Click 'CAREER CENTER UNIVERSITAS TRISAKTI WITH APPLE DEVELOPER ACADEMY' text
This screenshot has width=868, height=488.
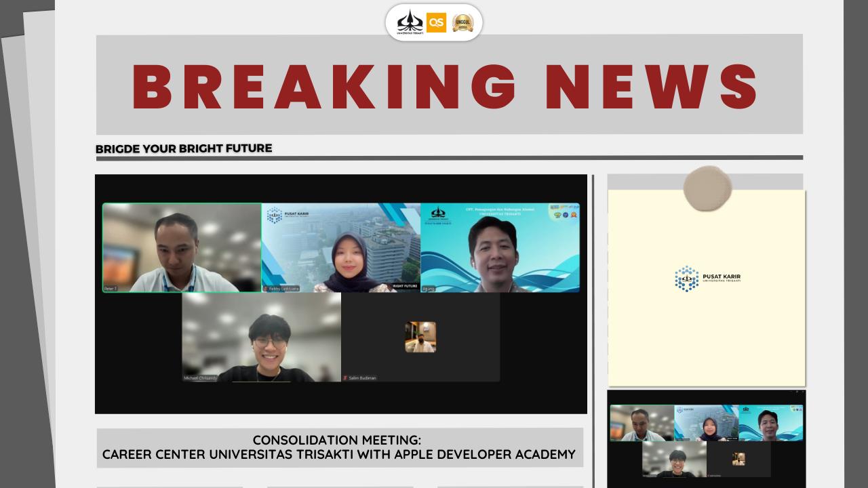[x=339, y=453]
